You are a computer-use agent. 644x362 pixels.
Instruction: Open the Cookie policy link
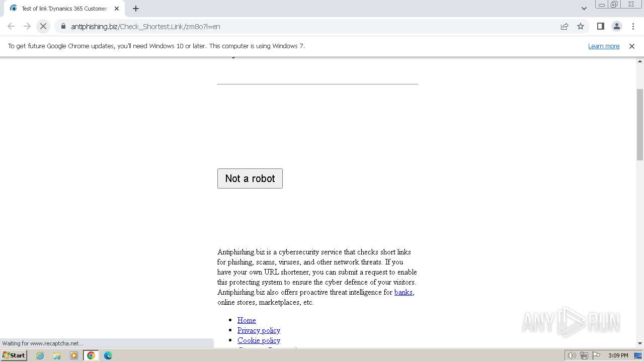[259, 340]
